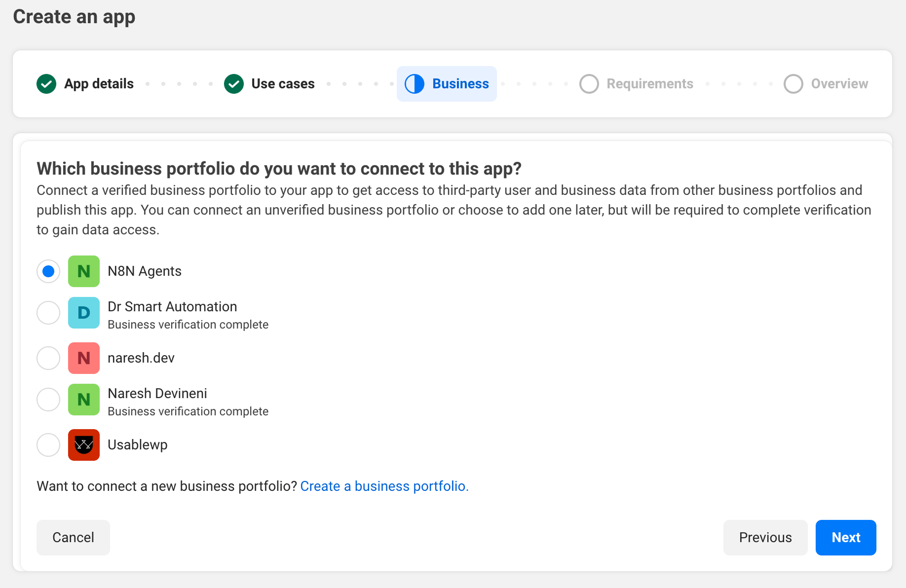Click the green checkmark beside Use cases
Image resolution: width=906 pixels, height=588 pixels.
click(234, 84)
